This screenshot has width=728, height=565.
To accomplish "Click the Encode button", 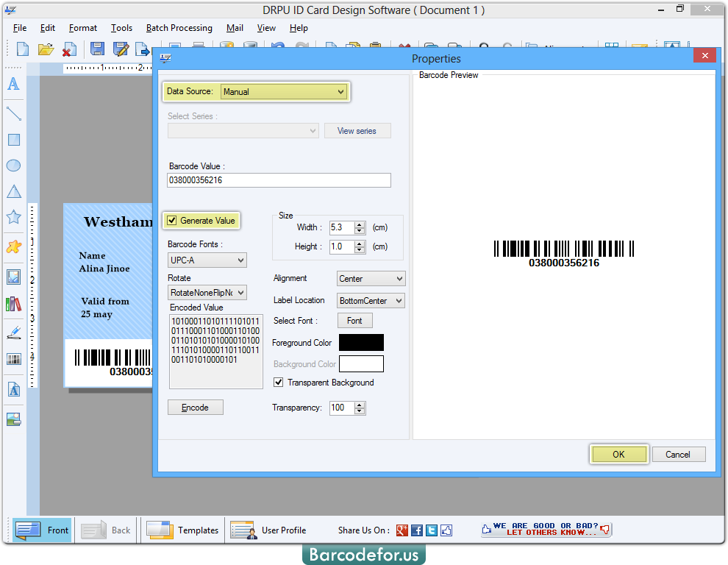I will (195, 407).
